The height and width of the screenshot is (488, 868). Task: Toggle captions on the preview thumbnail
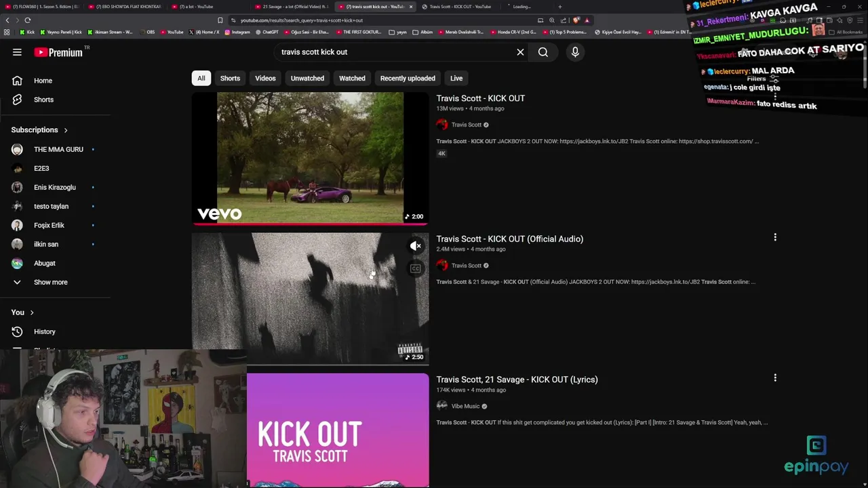point(416,269)
